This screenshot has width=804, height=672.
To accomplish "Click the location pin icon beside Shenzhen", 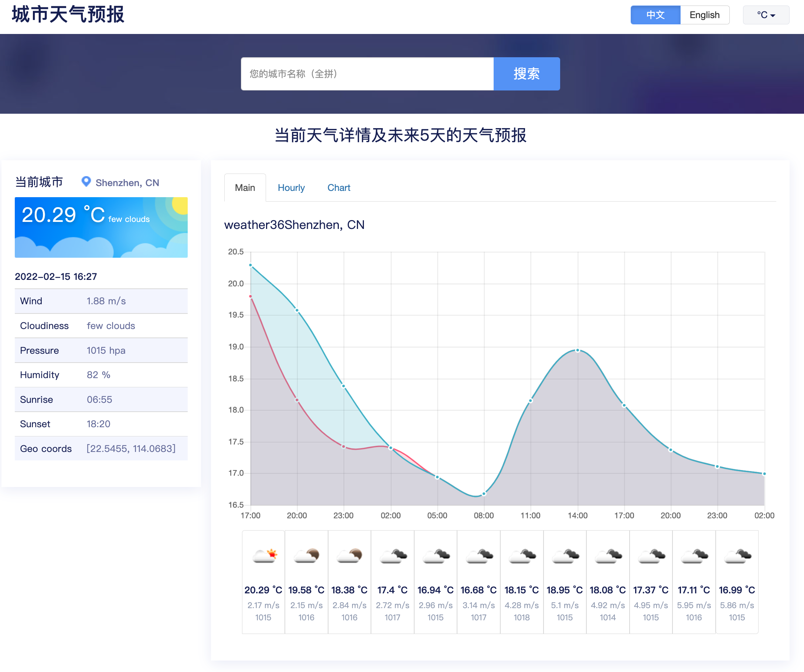I will (x=86, y=181).
